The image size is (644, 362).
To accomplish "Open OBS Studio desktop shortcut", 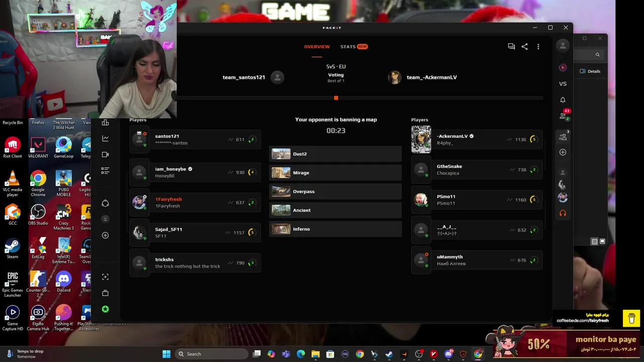I will click(38, 215).
